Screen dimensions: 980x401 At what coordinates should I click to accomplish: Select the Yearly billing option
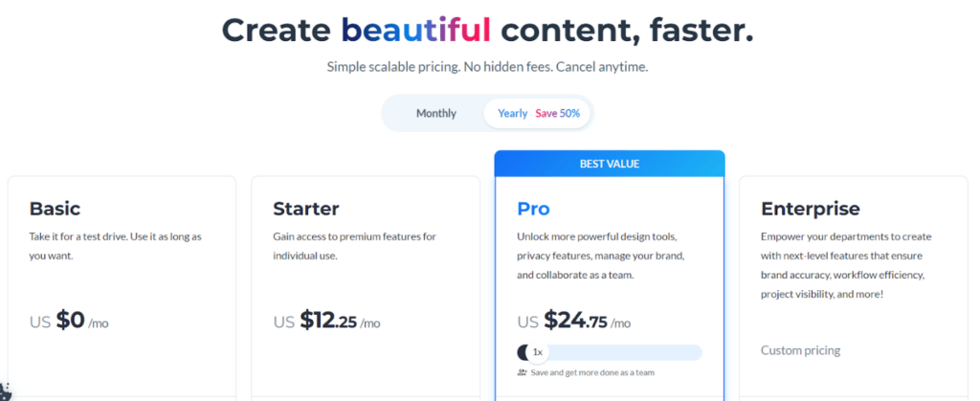(513, 113)
